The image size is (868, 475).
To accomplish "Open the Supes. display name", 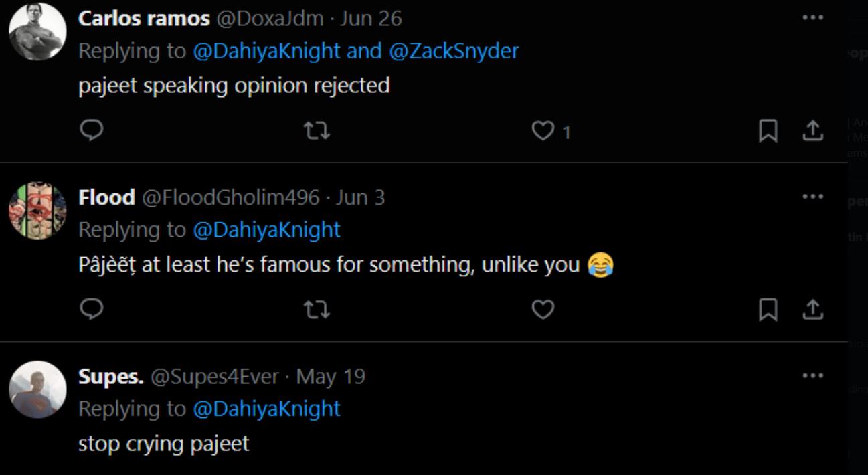I will 110,377.
